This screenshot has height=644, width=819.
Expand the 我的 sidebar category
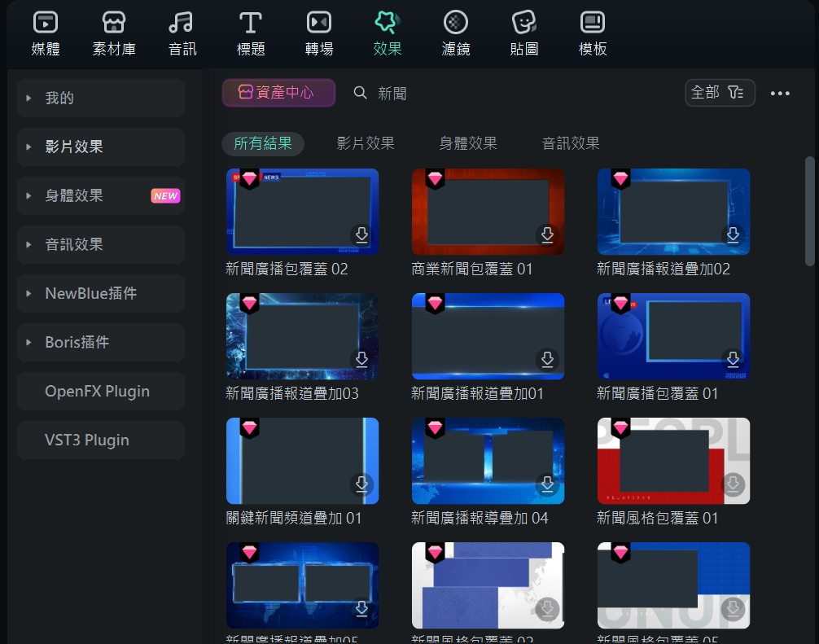tap(101, 98)
